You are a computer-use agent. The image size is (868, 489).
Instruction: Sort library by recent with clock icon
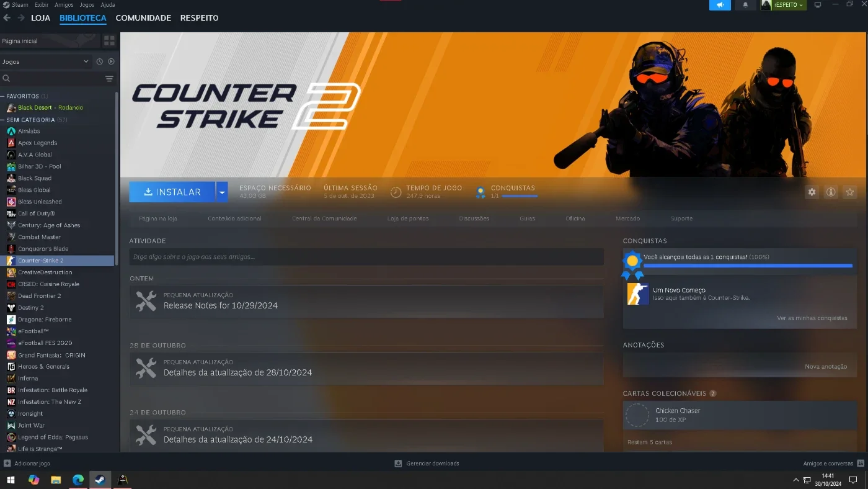tap(100, 61)
